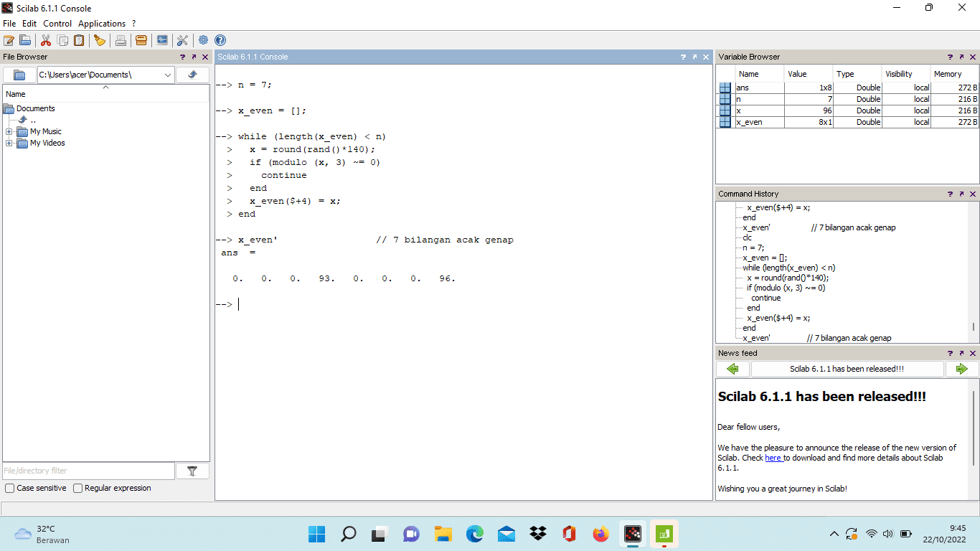Click the matrix icon for variable ans
980x551 pixels.
[x=725, y=88]
